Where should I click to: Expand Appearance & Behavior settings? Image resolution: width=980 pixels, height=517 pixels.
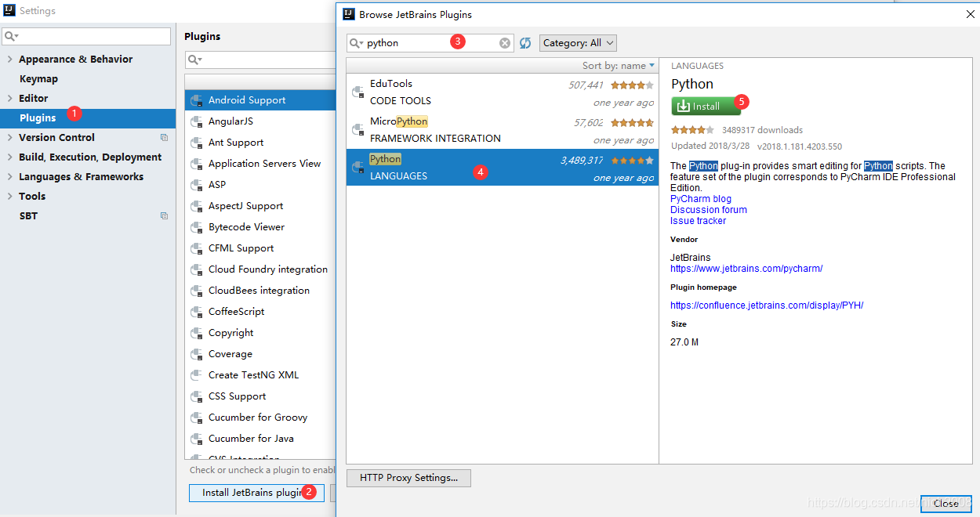pos(9,59)
